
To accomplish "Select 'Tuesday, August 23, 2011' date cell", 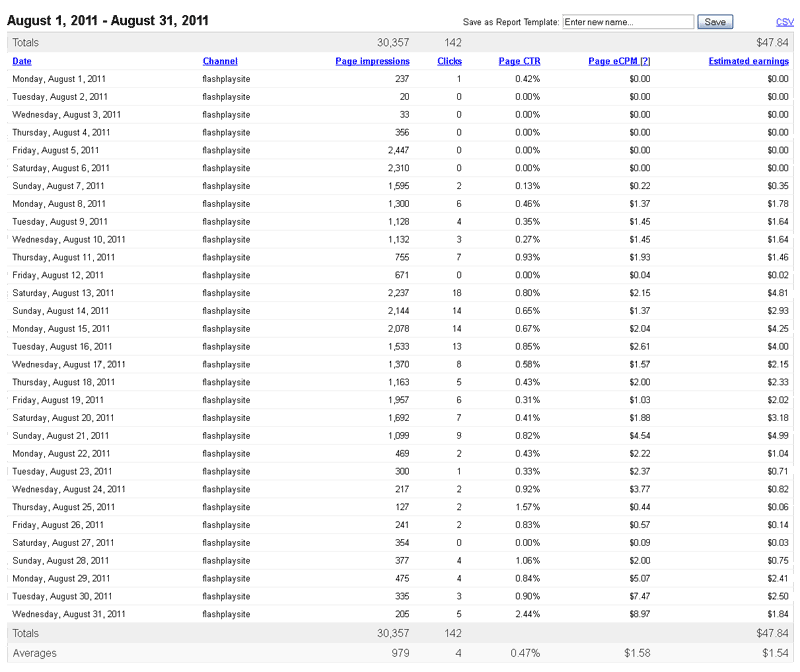I will [x=62, y=471].
